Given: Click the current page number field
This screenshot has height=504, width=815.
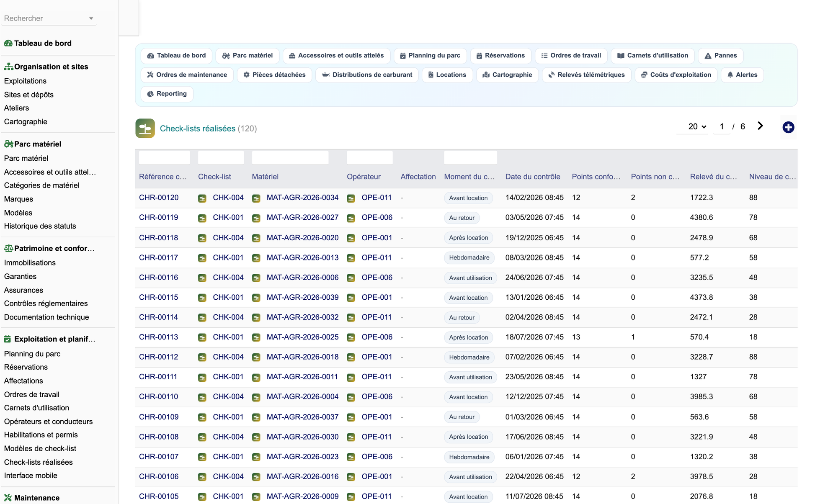Looking at the screenshot, I should click(x=722, y=126).
